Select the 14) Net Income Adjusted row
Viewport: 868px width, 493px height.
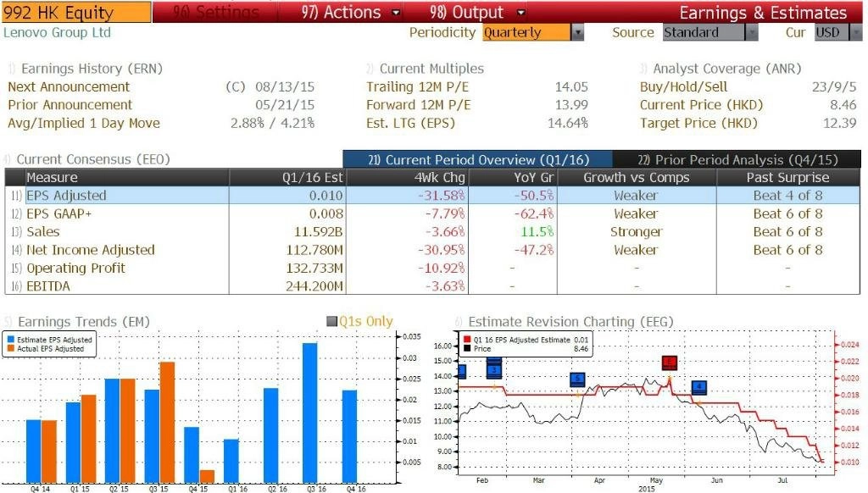coord(433,250)
